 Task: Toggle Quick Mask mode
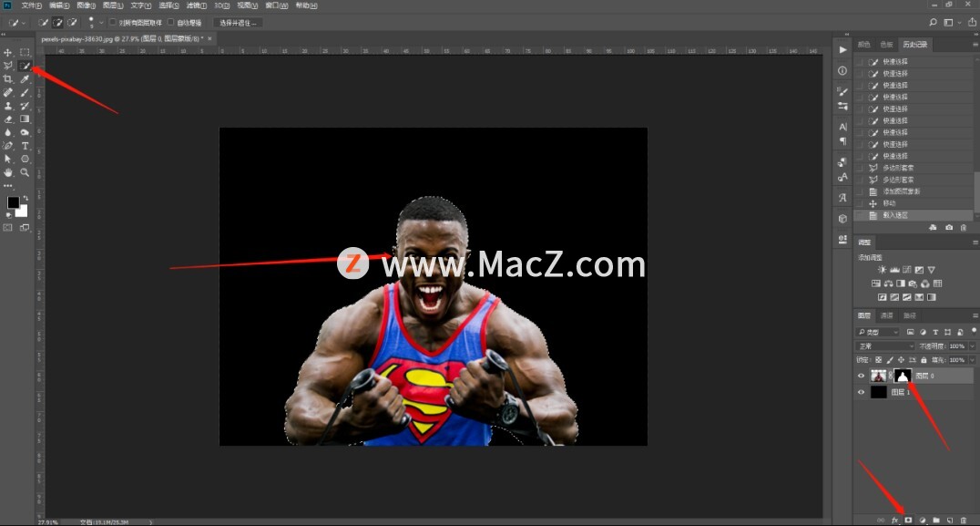(8, 228)
